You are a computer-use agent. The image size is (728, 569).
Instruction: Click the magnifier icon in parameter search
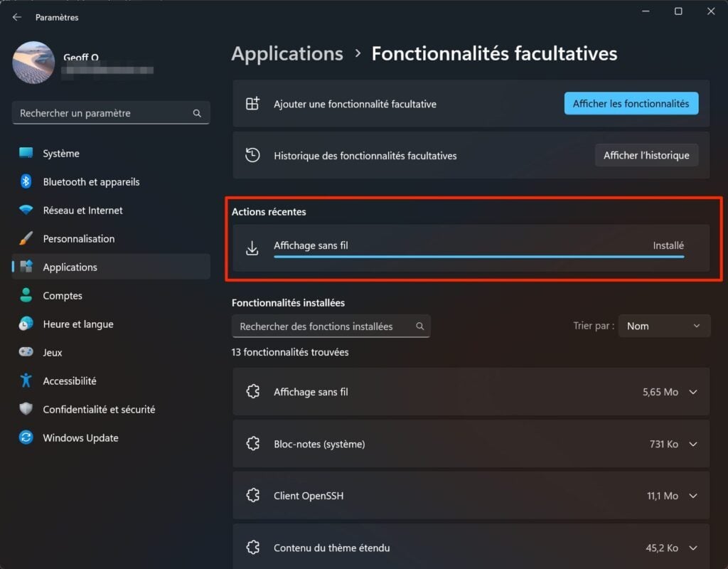[197, 113]
